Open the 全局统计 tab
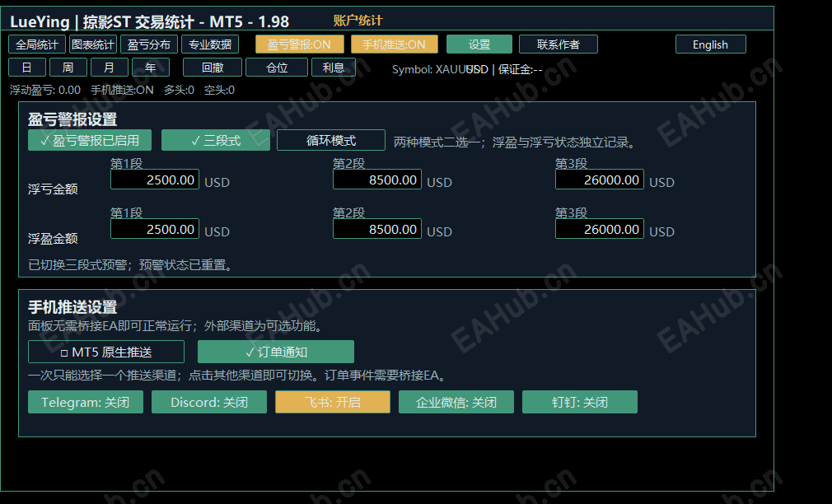Viewport: 832px width, 504px height. [x=37, y=44]
